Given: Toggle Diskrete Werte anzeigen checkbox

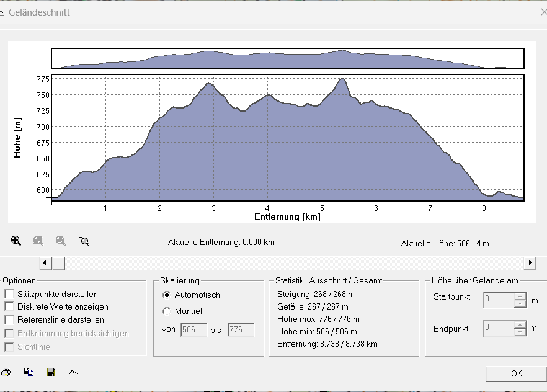Looking at the screenshot, I should pyautogui.click(x=9, y=306).
